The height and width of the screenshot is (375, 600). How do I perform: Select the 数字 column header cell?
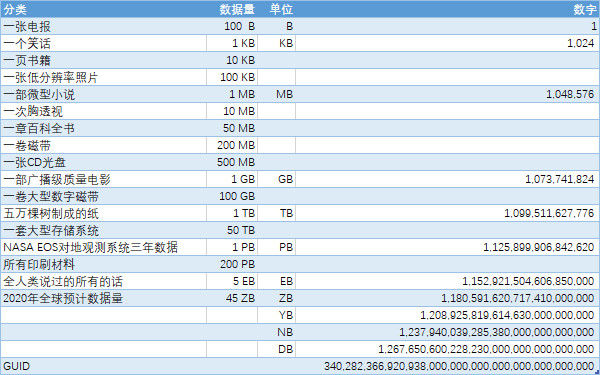click(447, 9)
